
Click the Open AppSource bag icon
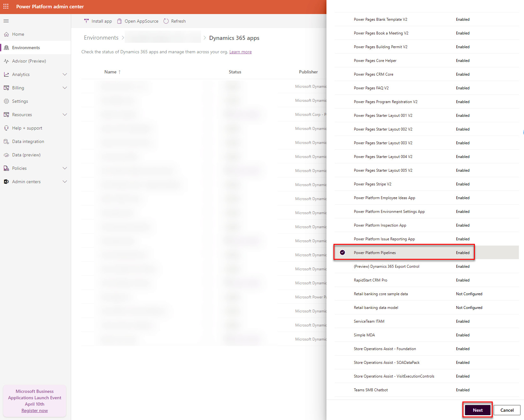click(x=119, y=21)
